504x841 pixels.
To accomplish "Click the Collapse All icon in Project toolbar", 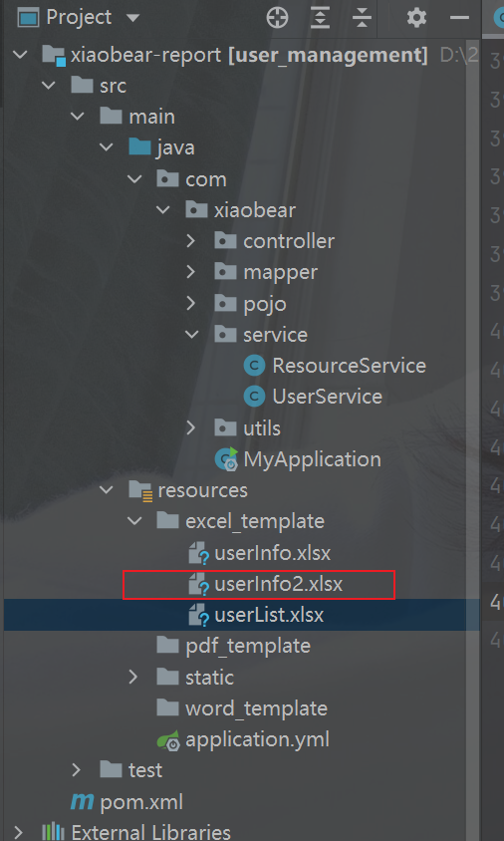I will (x=362, y=18).
